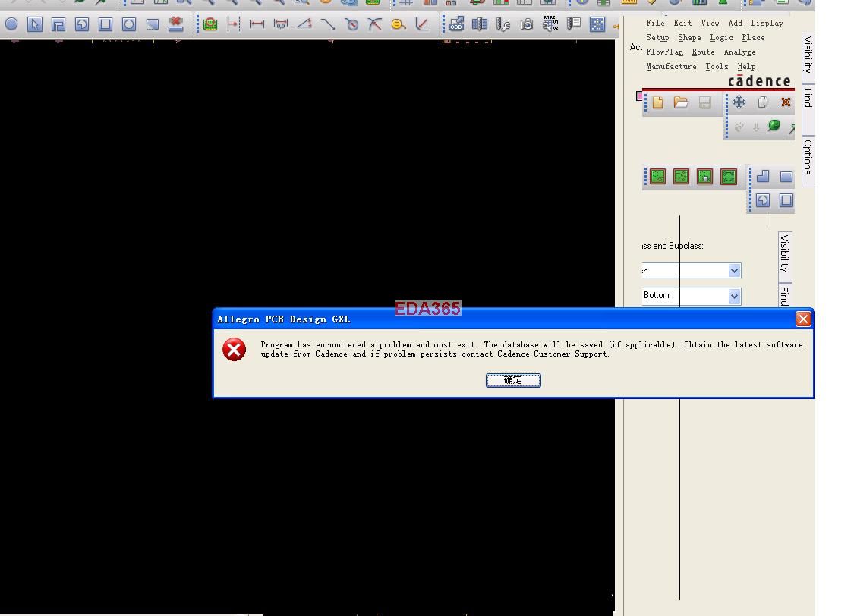This screenshot has height=616, width=857.
Task: Open the Setup menu
Action: [x=657, y=38]
